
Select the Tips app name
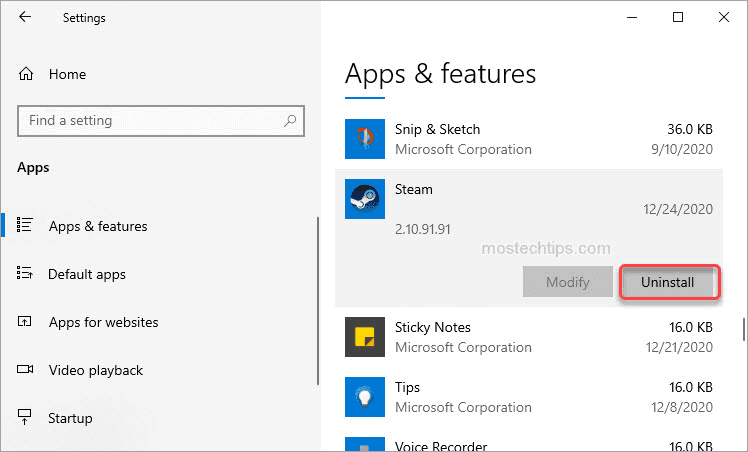click(x=407, y=388)
